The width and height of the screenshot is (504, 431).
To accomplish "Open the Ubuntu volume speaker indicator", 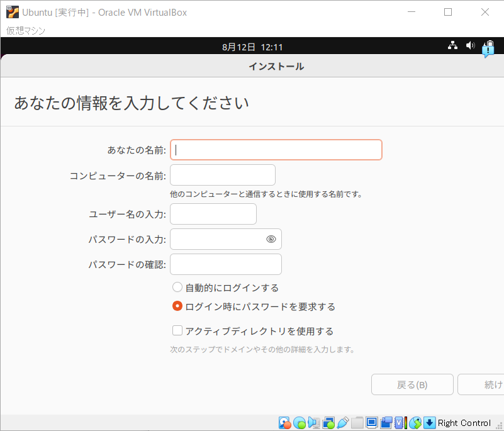I will [x=470, y=45].
